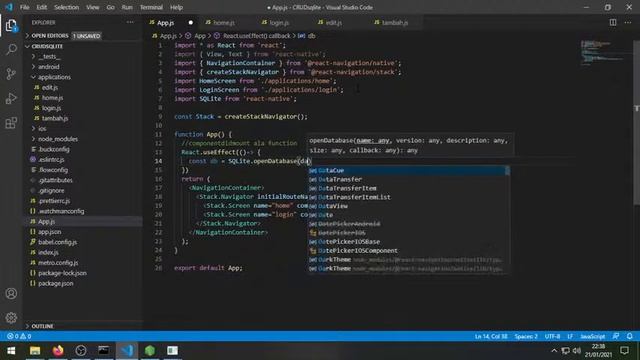Click the App breadcrumb in the editor path

coord(200,36)
